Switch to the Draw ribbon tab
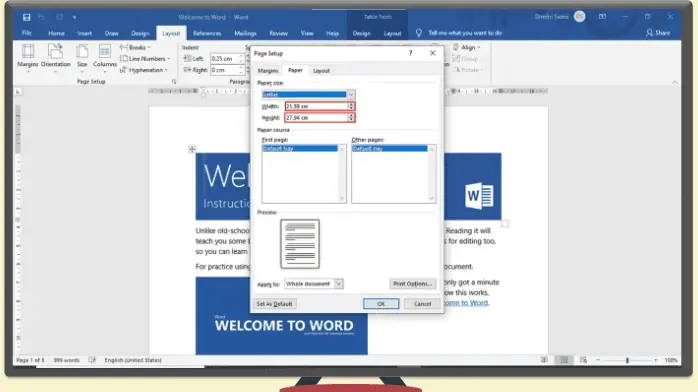 tap(111, 33)
